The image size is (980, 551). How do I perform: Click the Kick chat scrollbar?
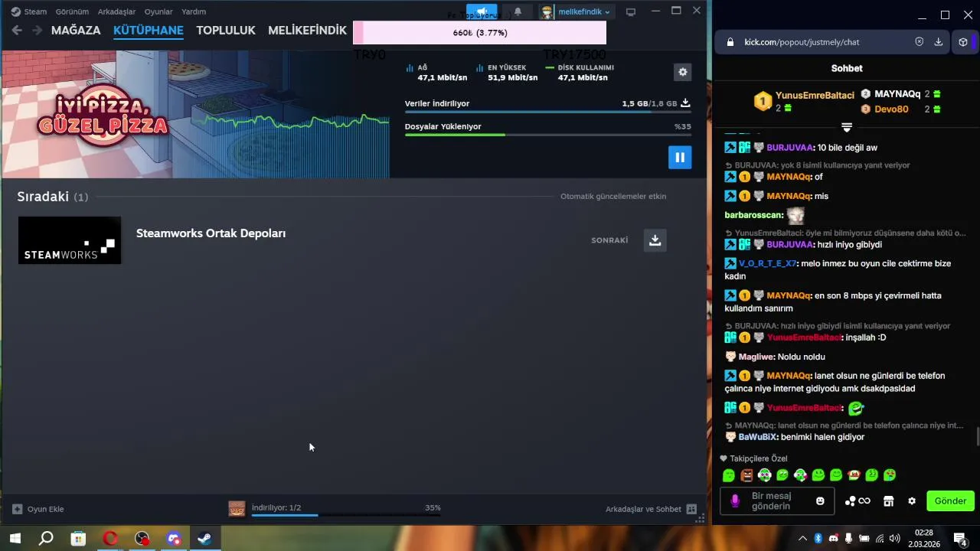point(977,437)
